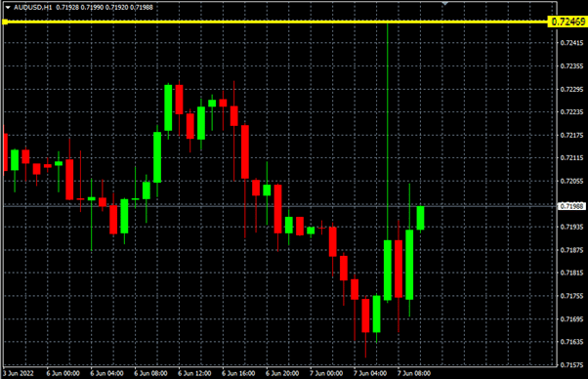Click the 7 Jun 08:00 time label
Viewport: 588px width, 379px height.
coord(414,373)
